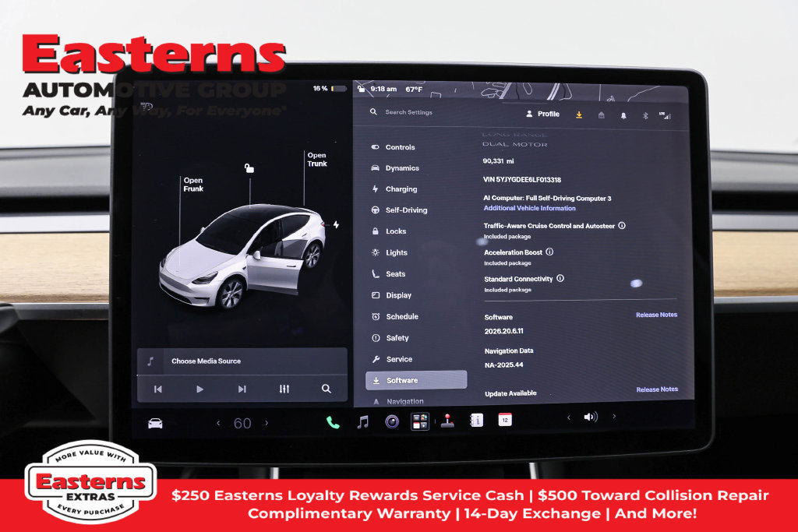Raise volume with right arrow
The image size is (798, 532).
[614, 417]
